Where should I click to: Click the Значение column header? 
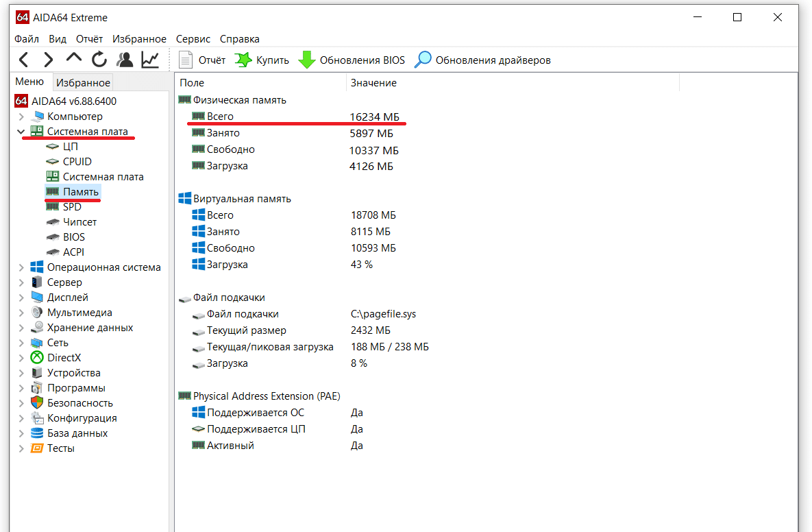373,83
